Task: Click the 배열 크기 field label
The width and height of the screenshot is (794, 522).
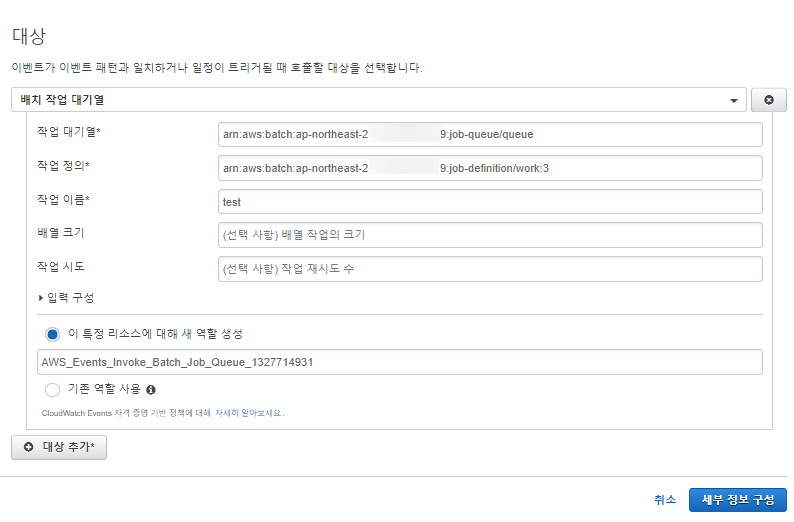Action: click(x=62, y=233)
